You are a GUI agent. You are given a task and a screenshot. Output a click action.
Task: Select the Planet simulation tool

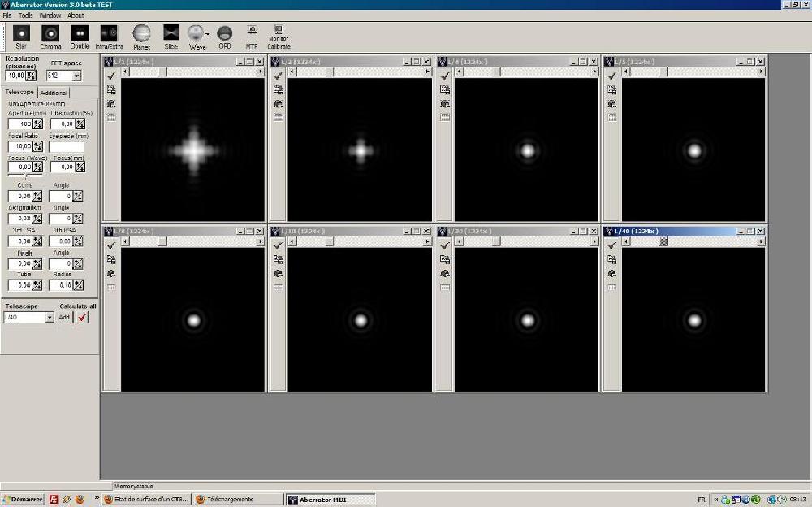[x=141, y=37]
